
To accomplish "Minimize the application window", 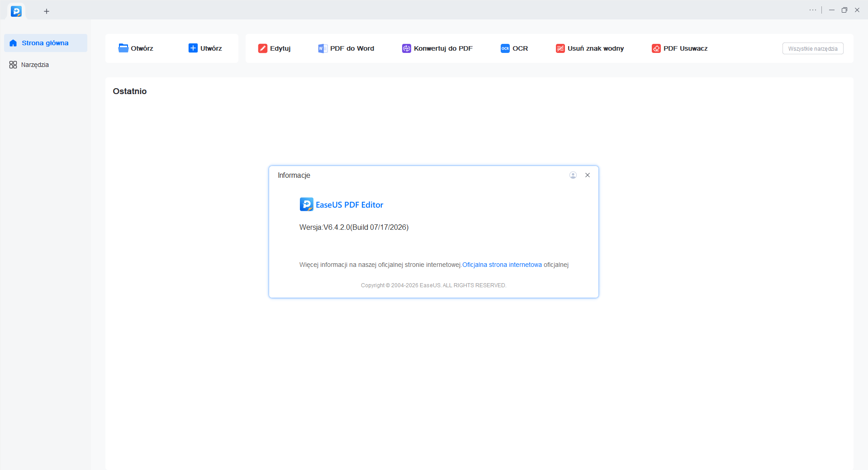I will [832, 10].
